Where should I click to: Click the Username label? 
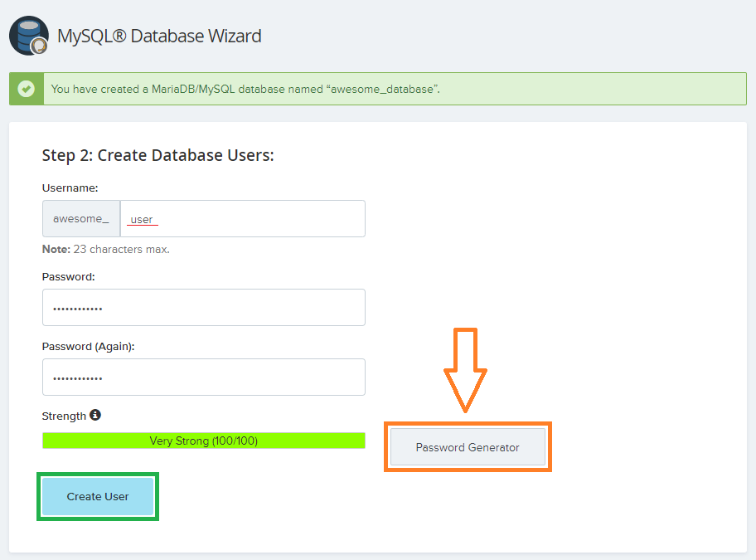(x=70, y=188)
